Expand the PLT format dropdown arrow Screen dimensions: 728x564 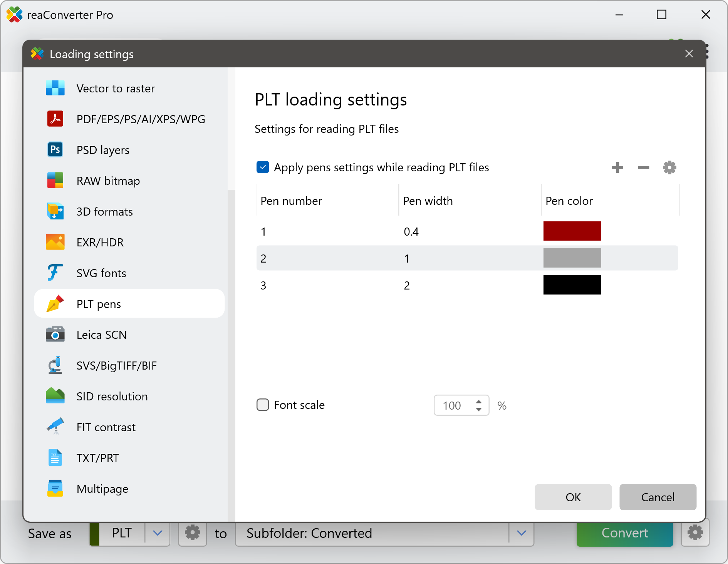coord(158,533)
